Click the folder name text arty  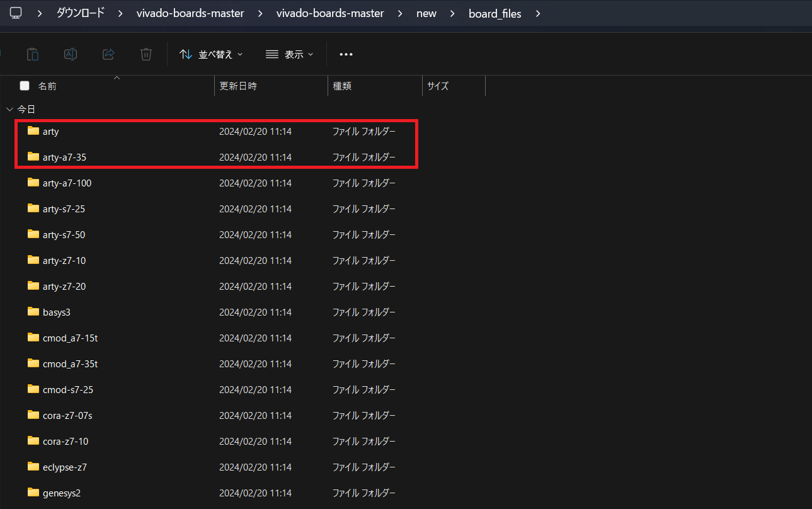point(51,132)
